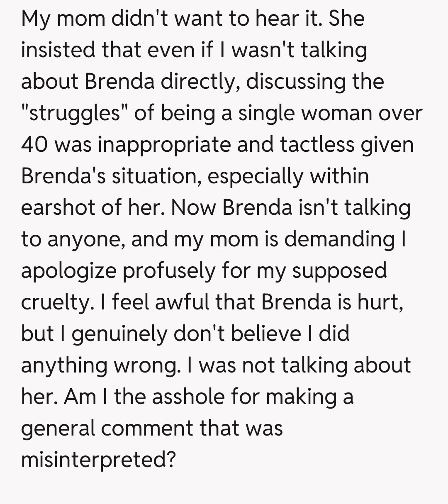The height and width of the screenshot is (504, 448).
Task: Click the words "general comment"
Action: (x=108, y=428)
